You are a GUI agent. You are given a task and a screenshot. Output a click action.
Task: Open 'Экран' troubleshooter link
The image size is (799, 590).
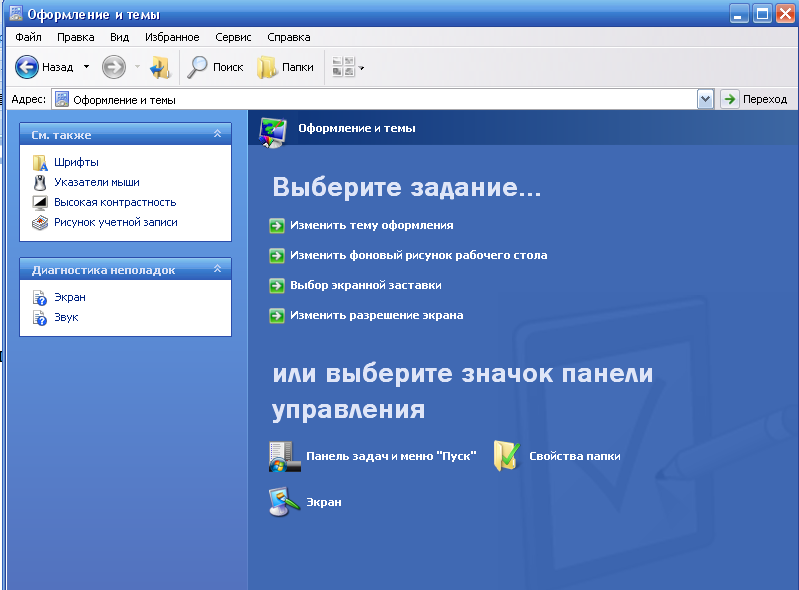pyautogui.click(x=70, y=298)
